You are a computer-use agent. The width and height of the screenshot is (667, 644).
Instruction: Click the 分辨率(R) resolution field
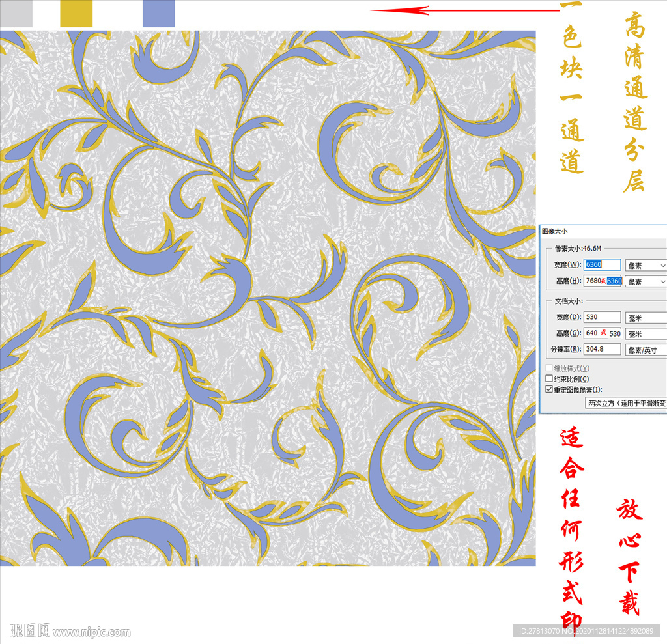pyautogui.click(x=602, y=349)
